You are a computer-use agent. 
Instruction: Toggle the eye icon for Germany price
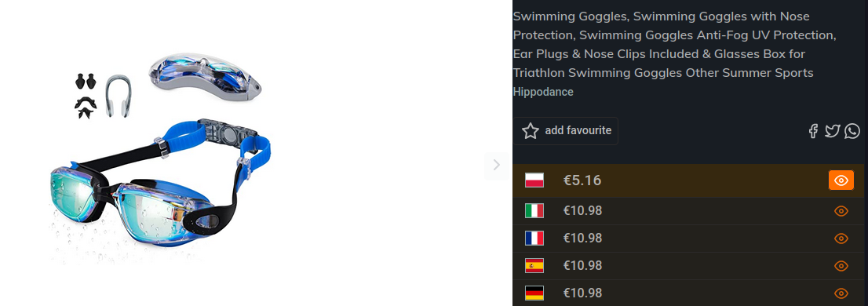(841, 293)
